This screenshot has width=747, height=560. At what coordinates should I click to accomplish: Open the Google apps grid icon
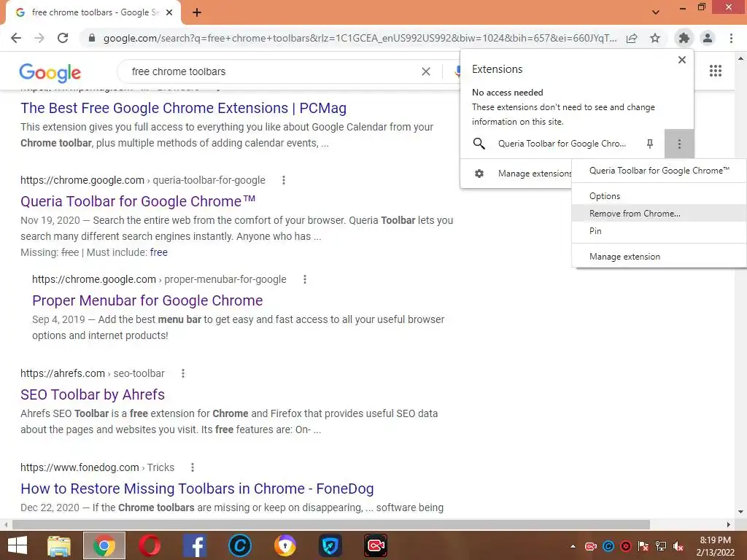coord(716,71)
